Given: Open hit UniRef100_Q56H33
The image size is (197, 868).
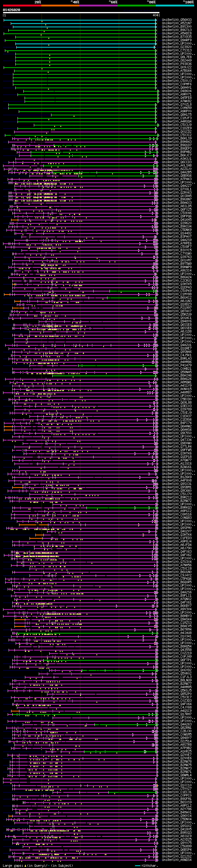Looking at the screenshot, I should coord(177,20).
